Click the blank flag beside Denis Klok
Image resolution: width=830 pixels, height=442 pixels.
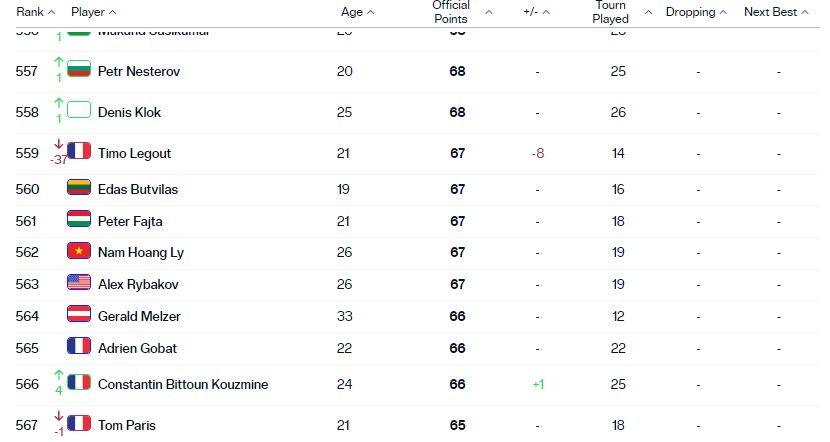point(79,109)
